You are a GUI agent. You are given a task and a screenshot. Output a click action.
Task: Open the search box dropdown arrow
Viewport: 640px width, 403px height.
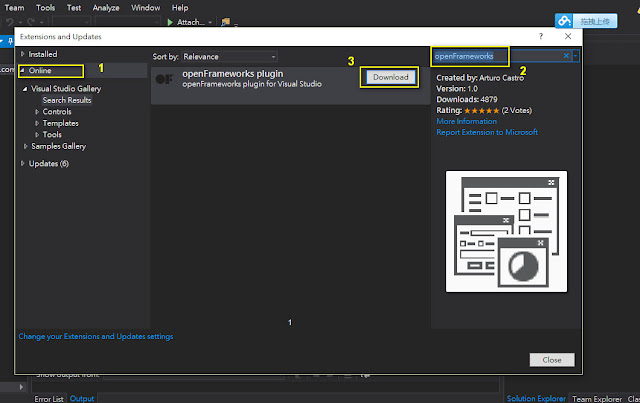point(576,56)
